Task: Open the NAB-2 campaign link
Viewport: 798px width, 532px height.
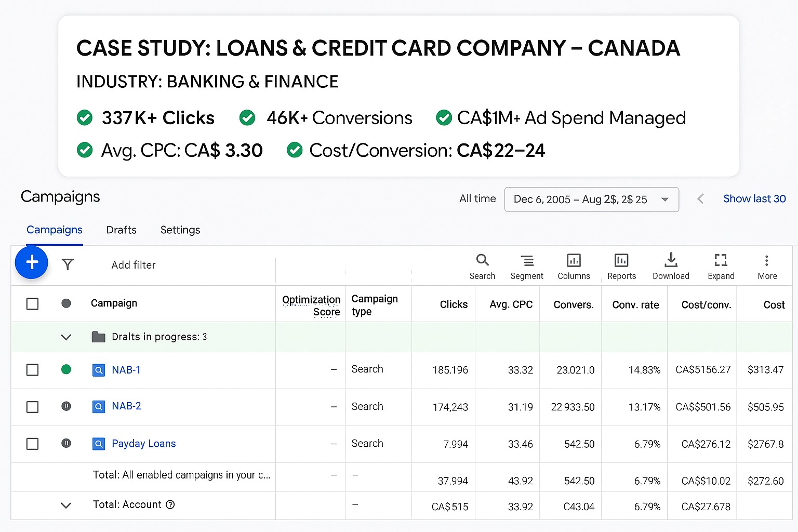Action: pos(126,406)
